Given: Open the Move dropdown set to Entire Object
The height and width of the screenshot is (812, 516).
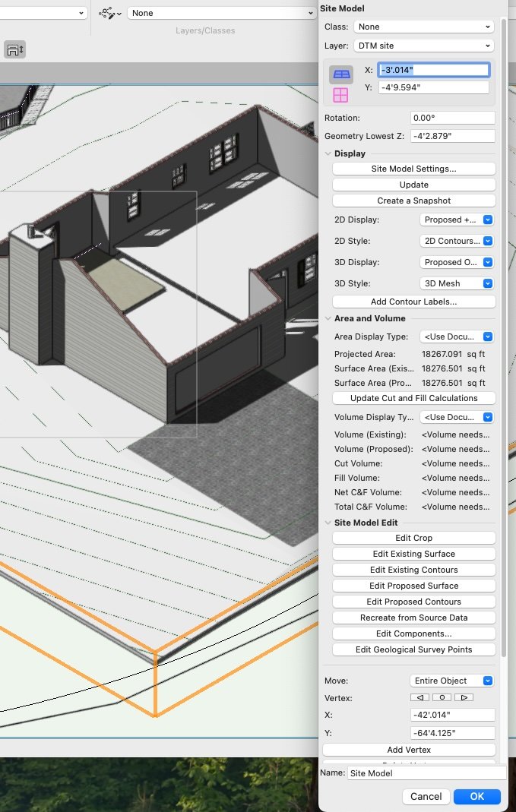Looking at the screenshot, I should (x=452, y=681).
